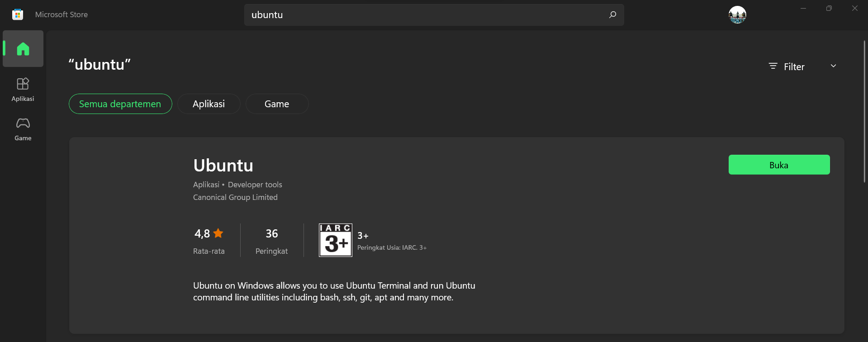This screenshot has height=342, width=868.
Task: Open the Aplikasi sidebar section
Action: [x=23, y=90]
